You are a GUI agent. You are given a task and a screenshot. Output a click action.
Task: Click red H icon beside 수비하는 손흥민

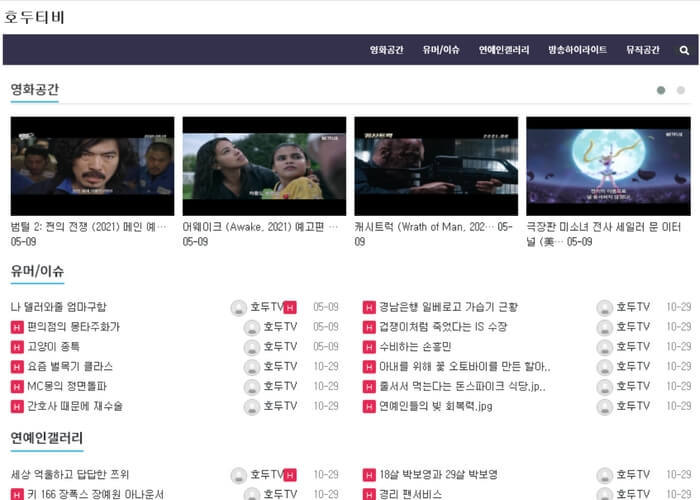[x=369, y=347]
